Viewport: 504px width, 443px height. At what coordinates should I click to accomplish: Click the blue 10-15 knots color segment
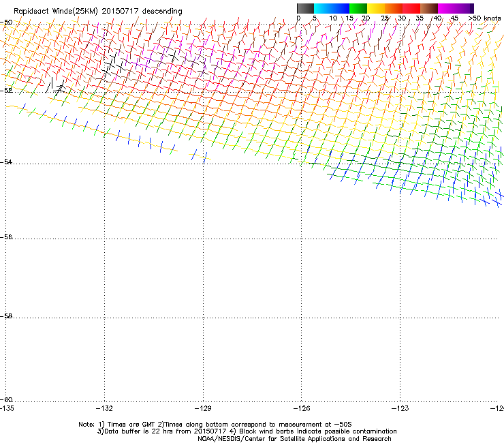point(341,8)
